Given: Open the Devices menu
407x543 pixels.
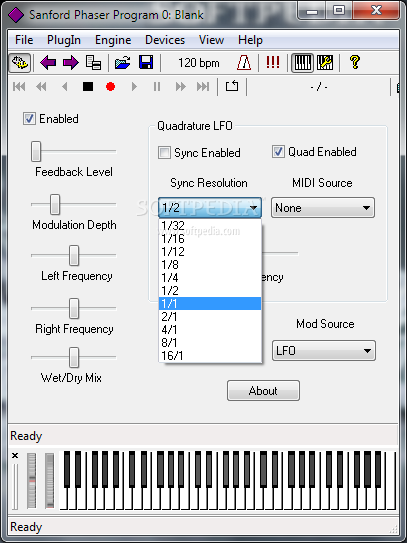Looking at the screenshot, I should tap(165, 40).
